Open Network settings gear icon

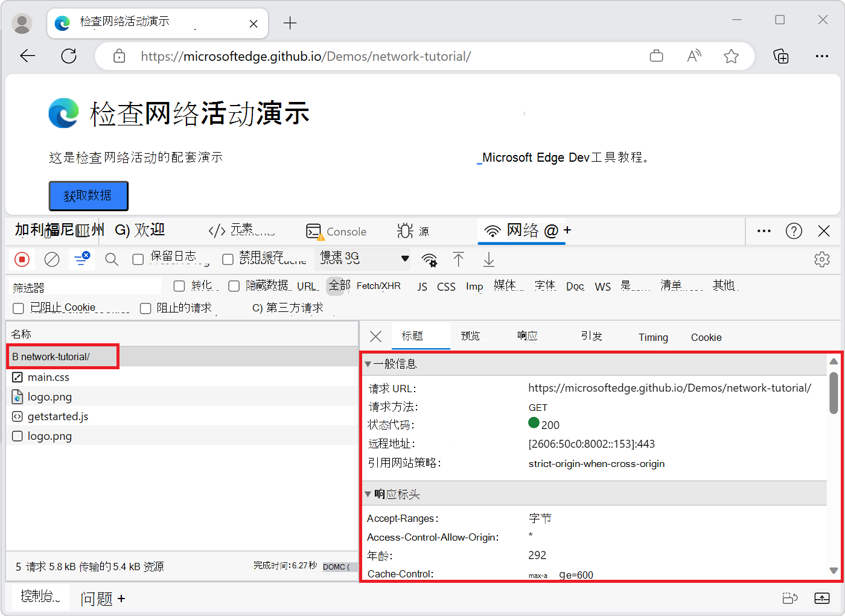point(822,259)
